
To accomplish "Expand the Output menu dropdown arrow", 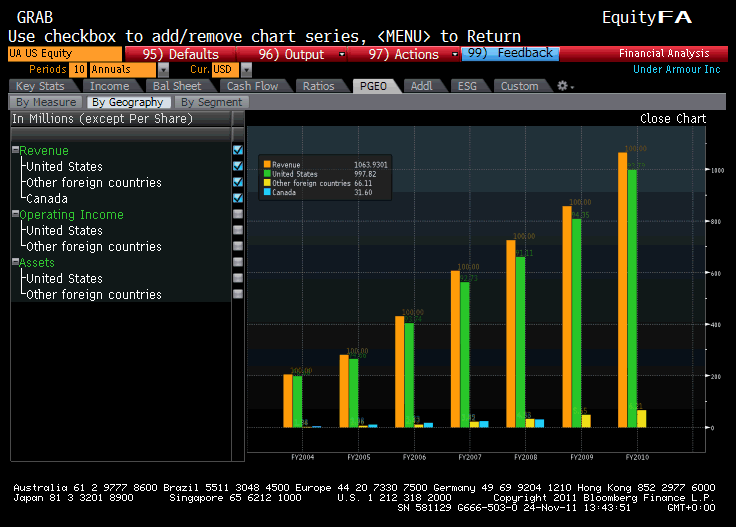I will click(x=342, y=54).
